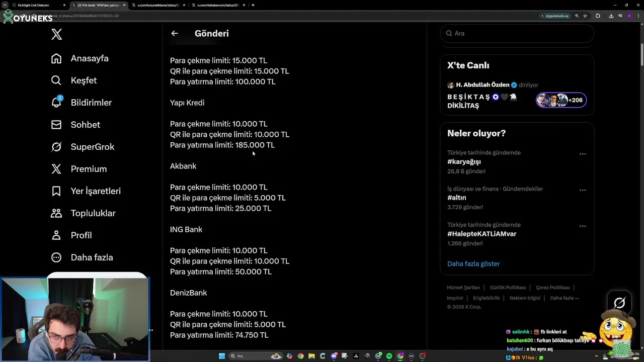644x362 pixels.
Task: Go back with the arrow beside Gönderi
Action: click(175, 33)
